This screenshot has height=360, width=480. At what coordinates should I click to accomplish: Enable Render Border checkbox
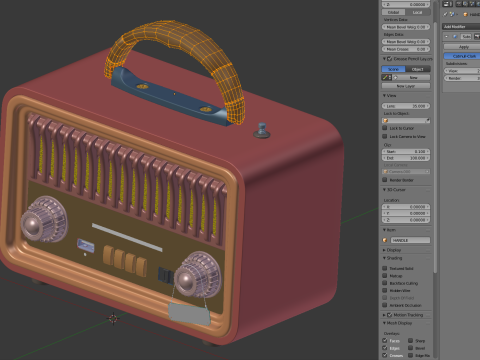[385, 180]
